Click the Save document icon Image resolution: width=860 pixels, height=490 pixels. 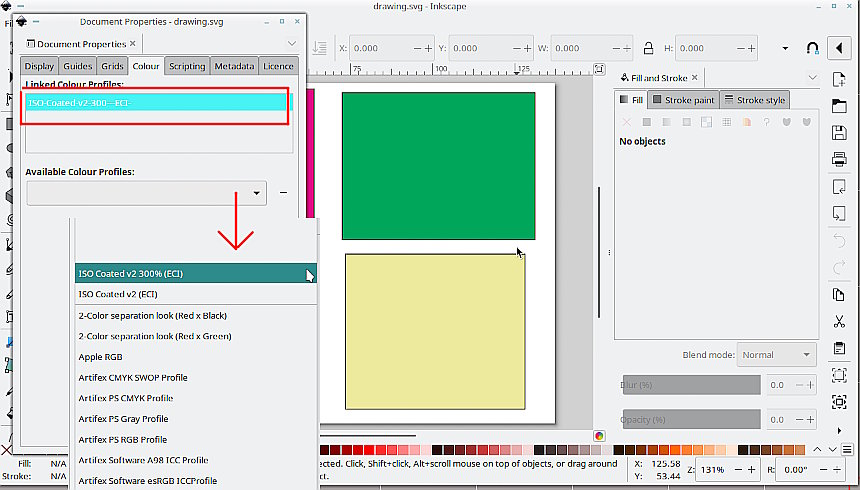click(x=839, y=133)
